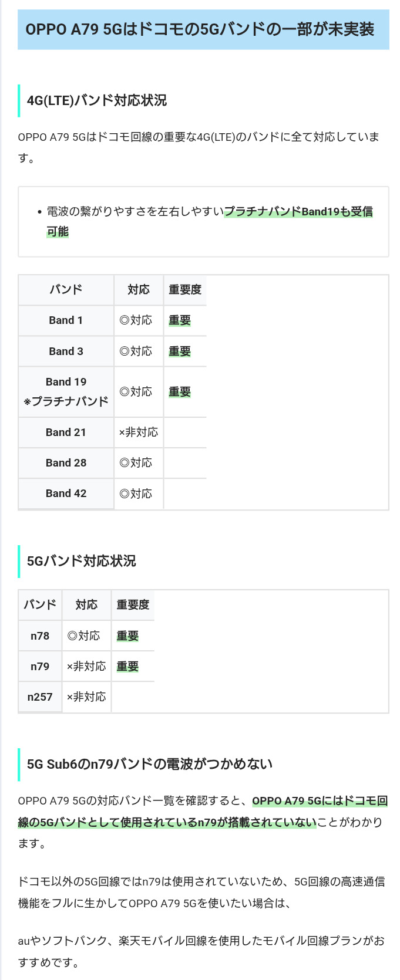Click the 5Gバンド対応状況 section heading

[x=82, y=561]
